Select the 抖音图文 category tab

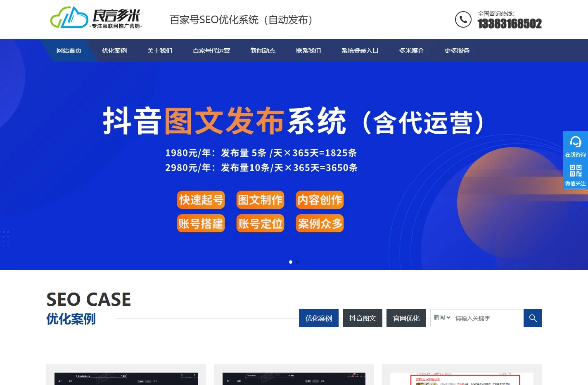click(363, 318)
